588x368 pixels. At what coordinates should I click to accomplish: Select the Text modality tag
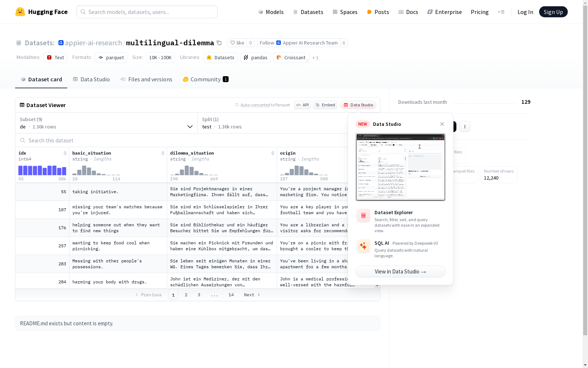[x=55, y=57]
